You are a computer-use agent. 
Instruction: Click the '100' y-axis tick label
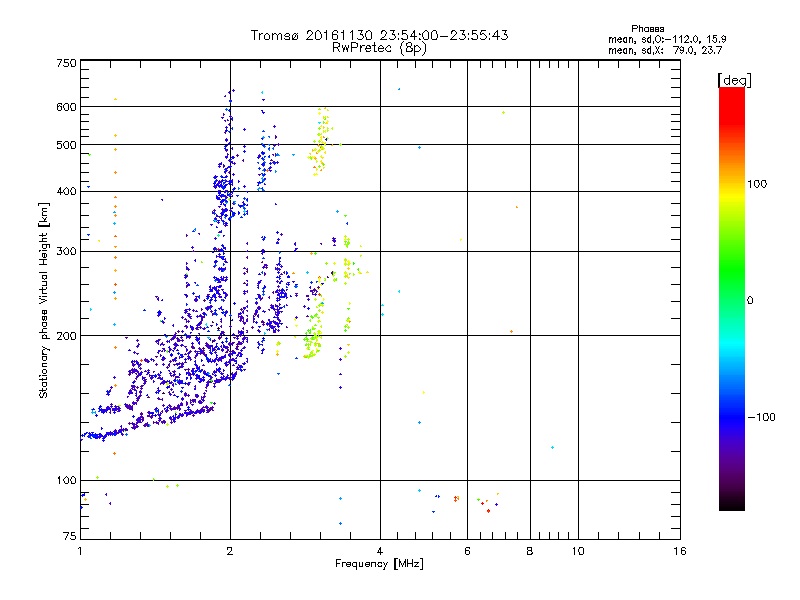click(x=66, y=481)
